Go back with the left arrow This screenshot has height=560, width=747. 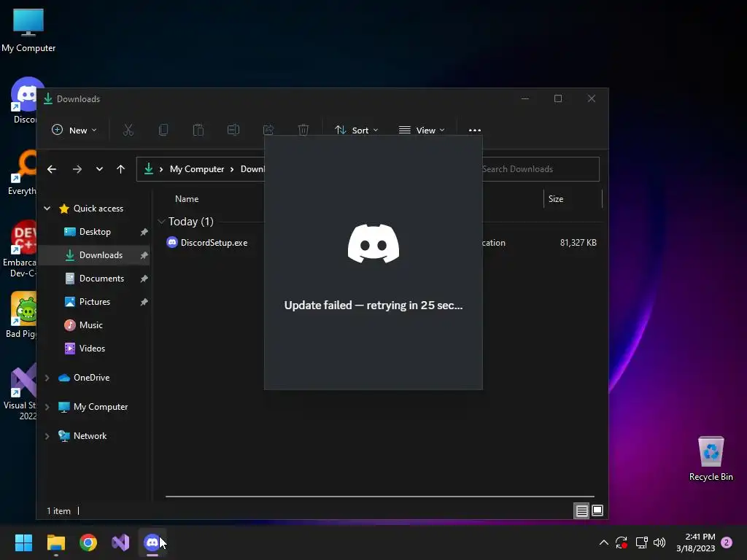pos(52,169)
